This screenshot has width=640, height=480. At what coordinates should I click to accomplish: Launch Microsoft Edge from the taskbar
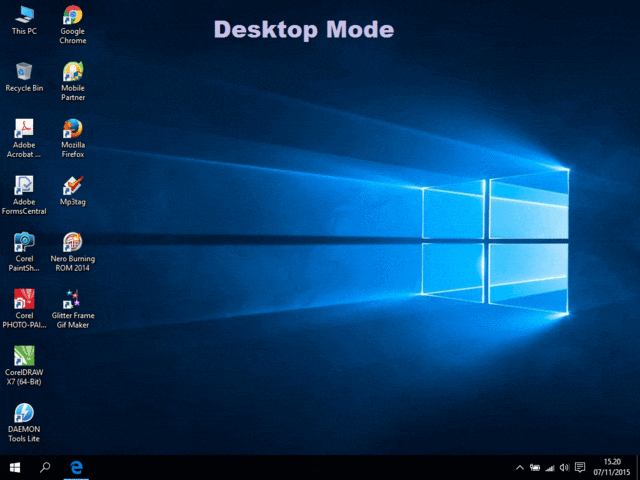pyautogui.click(x=76, y=467)
